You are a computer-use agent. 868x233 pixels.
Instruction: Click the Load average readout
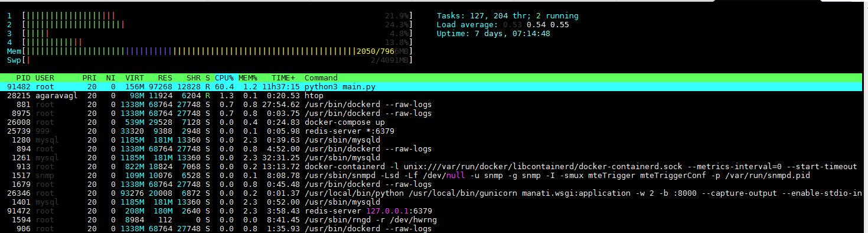click(503, 25)
